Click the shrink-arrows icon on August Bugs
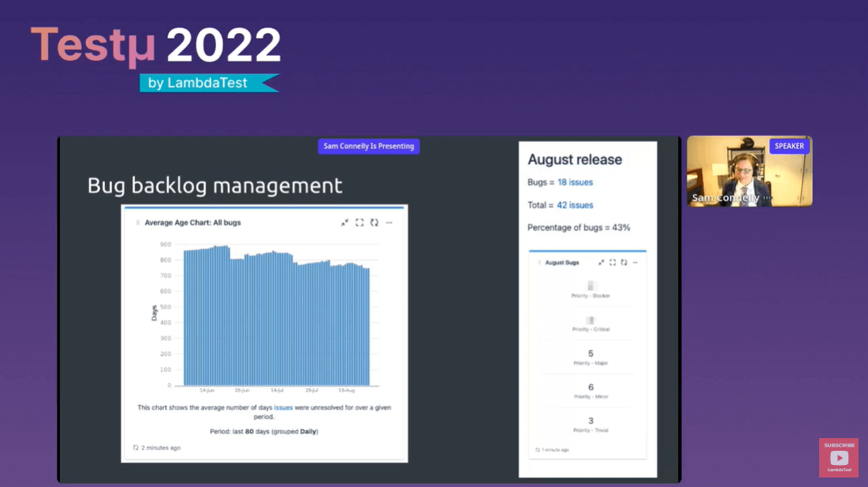This screenshot has height=487, width=868. [602, 262]
